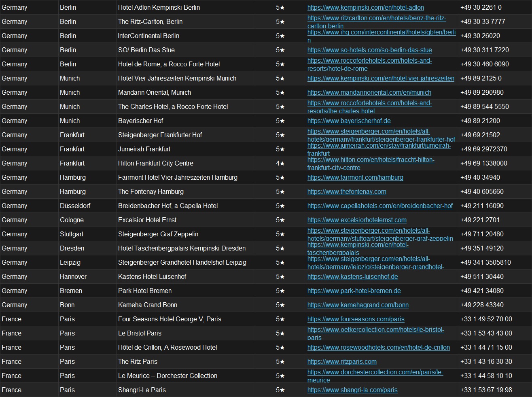Follow the capellahotels.com breidenbacher-hof link

click(380, 206)
